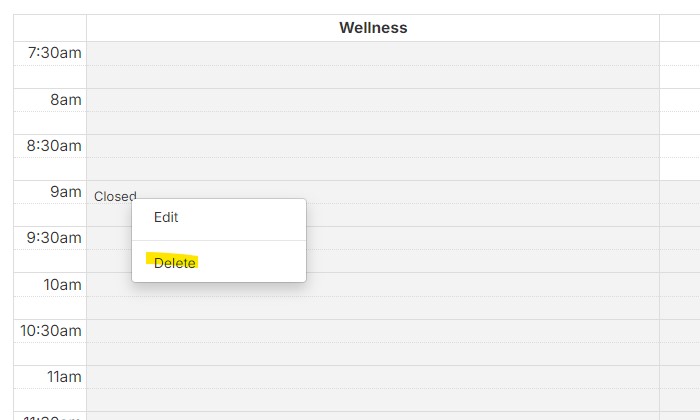
Task: Click the 10am Wellness slot beside the menu
Action: tap(480, 285)
